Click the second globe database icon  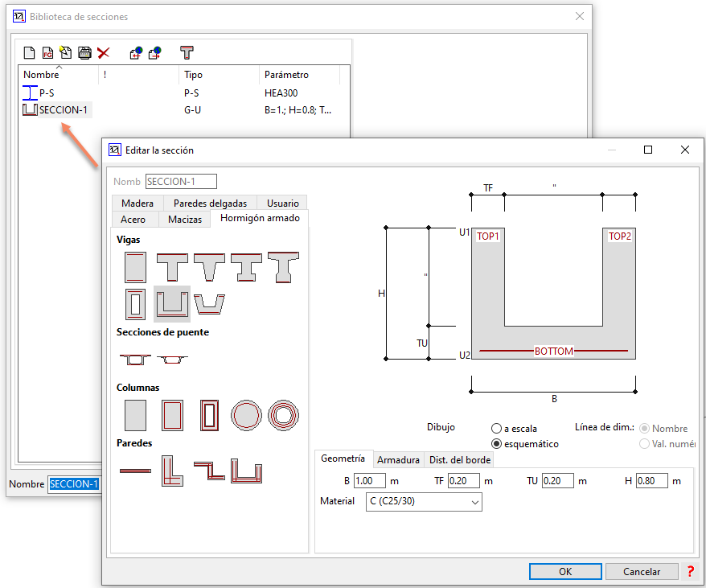155,53
